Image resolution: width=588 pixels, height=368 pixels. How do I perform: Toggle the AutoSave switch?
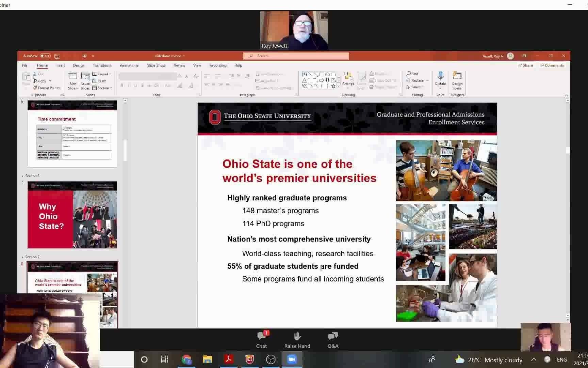[45, 56]
